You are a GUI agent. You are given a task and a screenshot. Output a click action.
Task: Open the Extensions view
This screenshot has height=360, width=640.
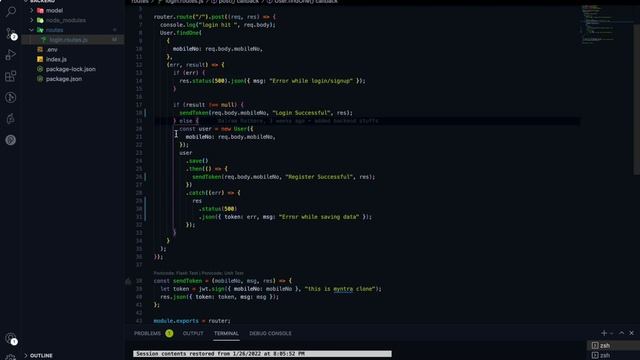point(11,76)
